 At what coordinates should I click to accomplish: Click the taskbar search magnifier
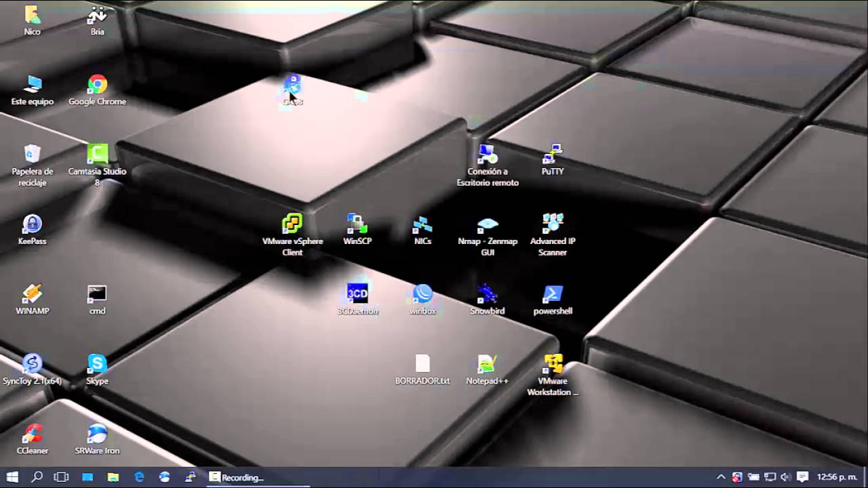37,477
